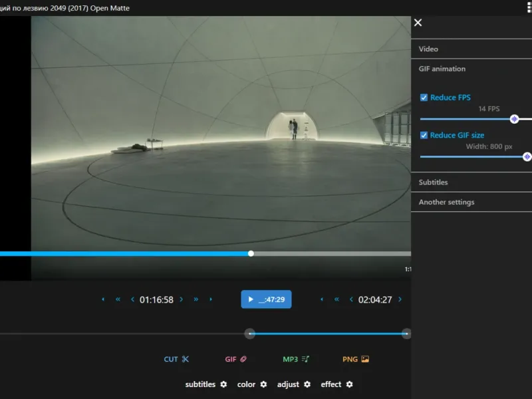
Task: Close the settings side panel
Action: click(418, 23)
